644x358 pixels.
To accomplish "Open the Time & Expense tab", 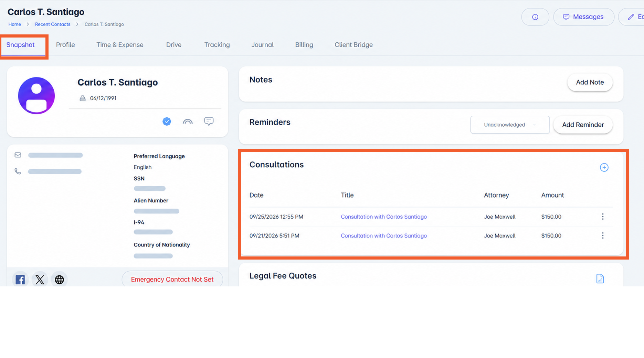I will pos(120,45).
